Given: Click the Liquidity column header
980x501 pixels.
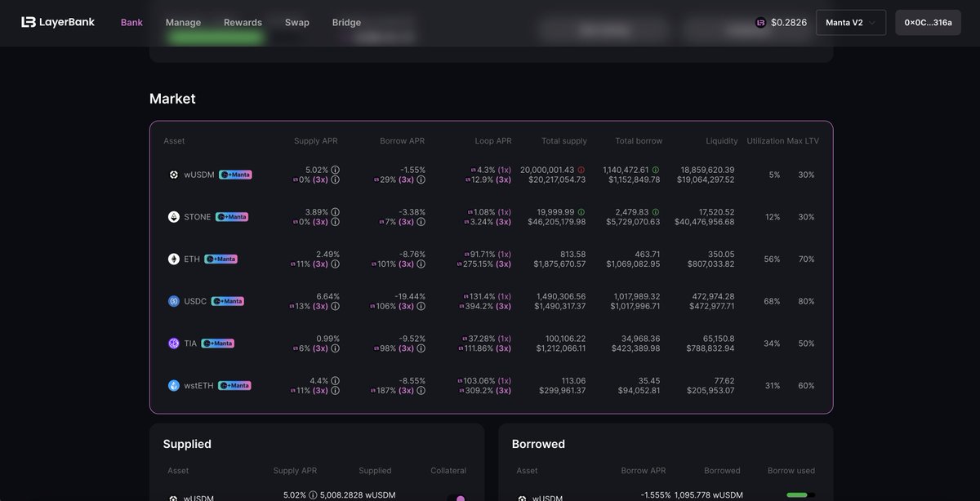Looking at the screenshot, I should (x=722, y=141).
